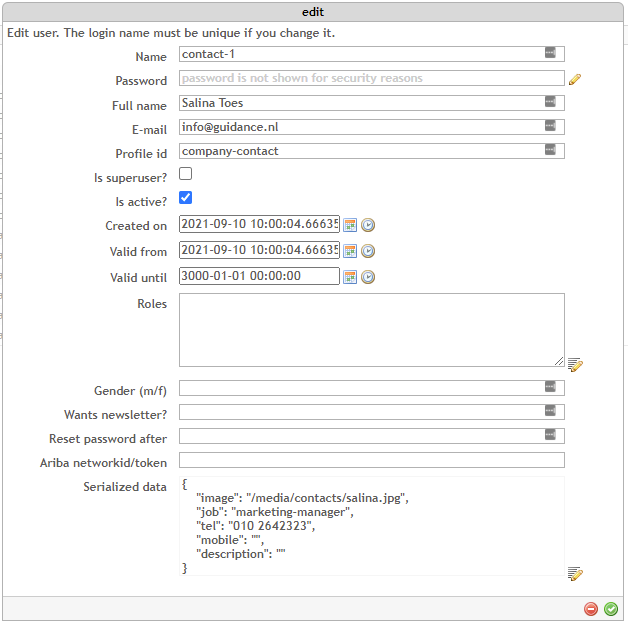The image size is (628, 625).
Task: Open clock time picker for Created on
Action: 368,225
